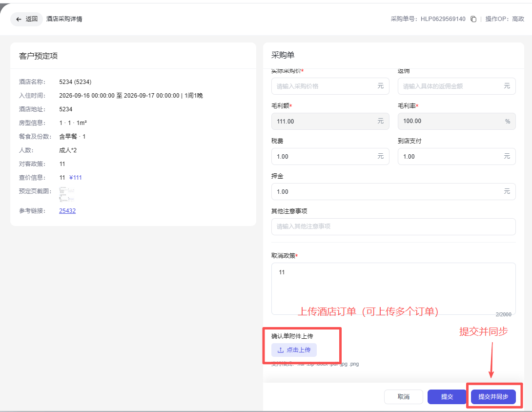Click the 含早餐 · 1 meal value
Screen dimensions: 532x412
pyautogui.click(x=72, y=136)
